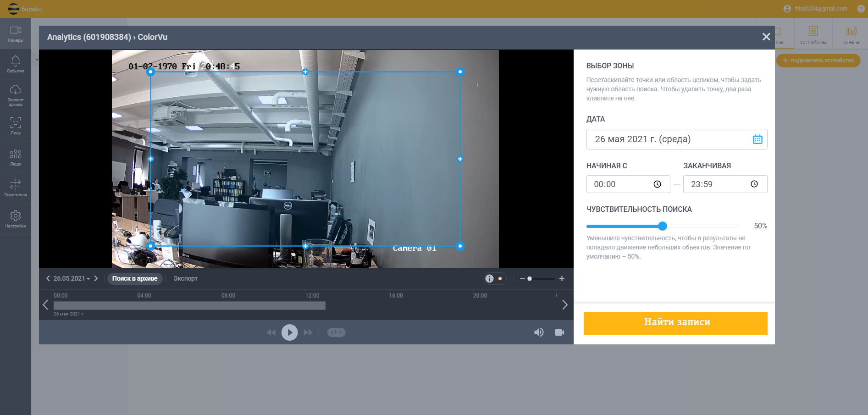Open the 26.05.2021 date dropdown
This screenshot has height=415, width=868.
[x=72, y=279]
